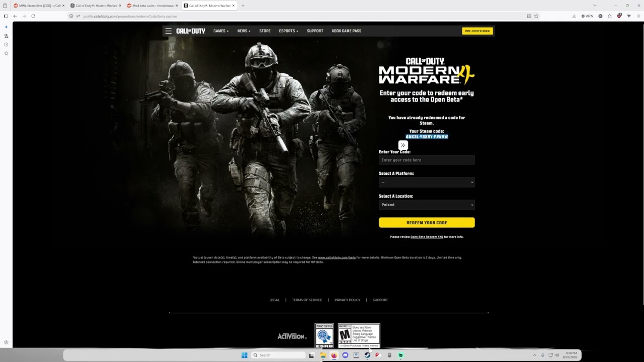This screenshot has width=644, height=362.
Task: Open sidebar settings gear icon
Action: pyautogui.click(x=6, y=342)
